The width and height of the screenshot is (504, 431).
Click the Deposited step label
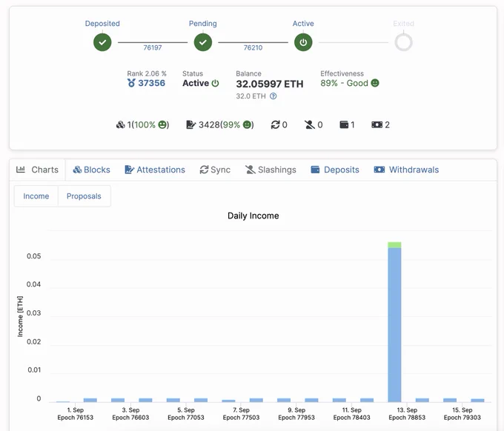pos(102,24)
